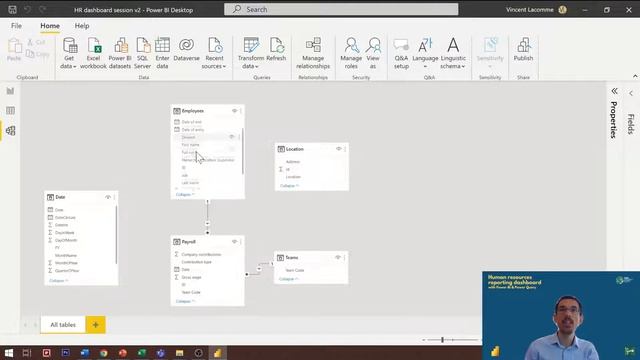This screenshot has height=360, width=640.
Task: Open Q&A setup
Action: tap(401, 53)
